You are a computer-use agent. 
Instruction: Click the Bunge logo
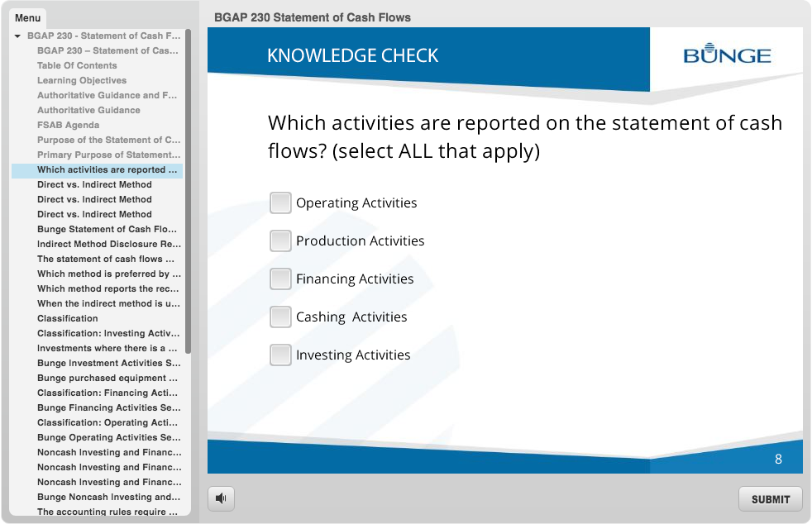click(727, 55)
